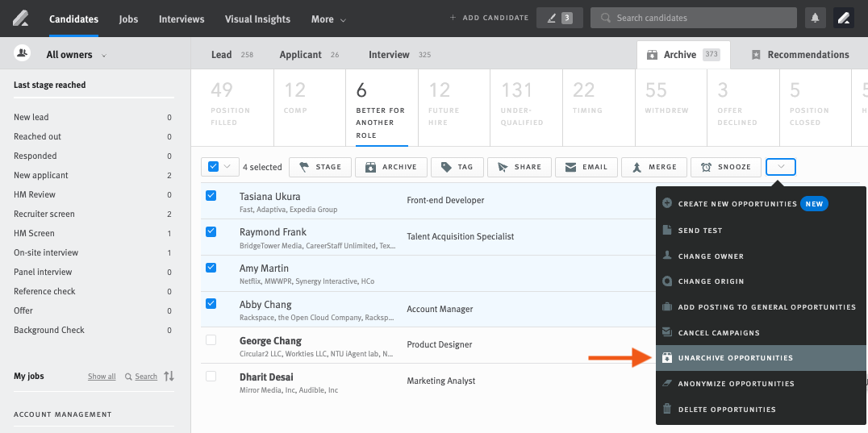Click the sort arrows icon beside My jobs

[x=169, y=376]
